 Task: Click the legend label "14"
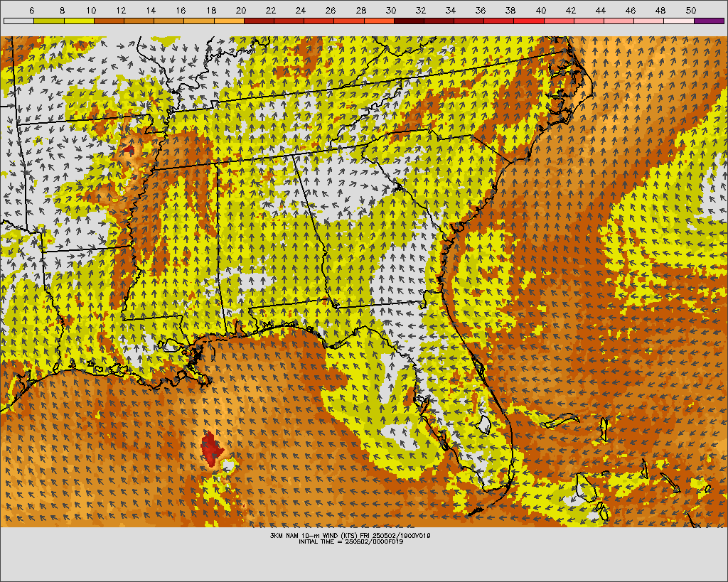click(x=151, y=10)
